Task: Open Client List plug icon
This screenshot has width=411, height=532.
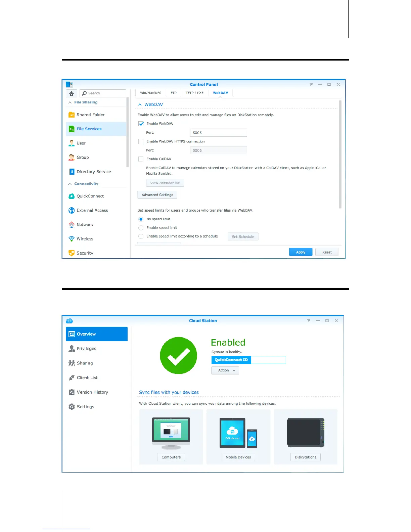Action: 72,378
